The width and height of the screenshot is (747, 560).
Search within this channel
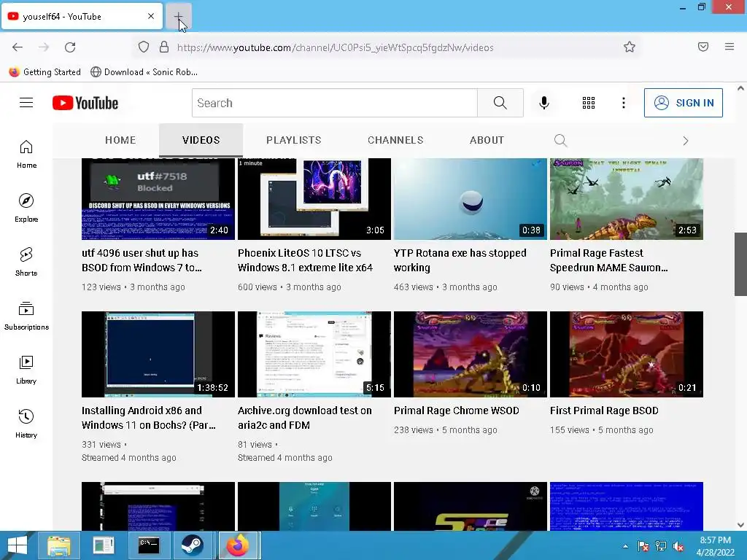tap(561, 140)
